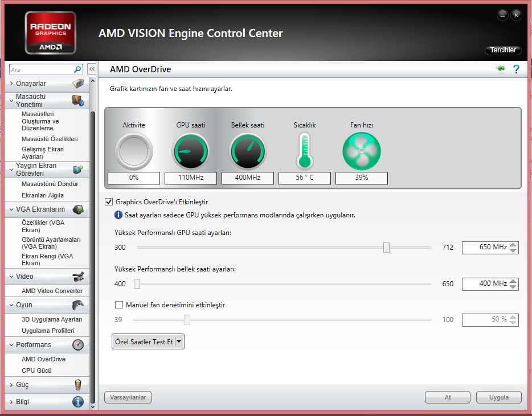532x416 pixels.
Task: Click the green pin icon
Action: pyautogui.click(x=501, y=69)
